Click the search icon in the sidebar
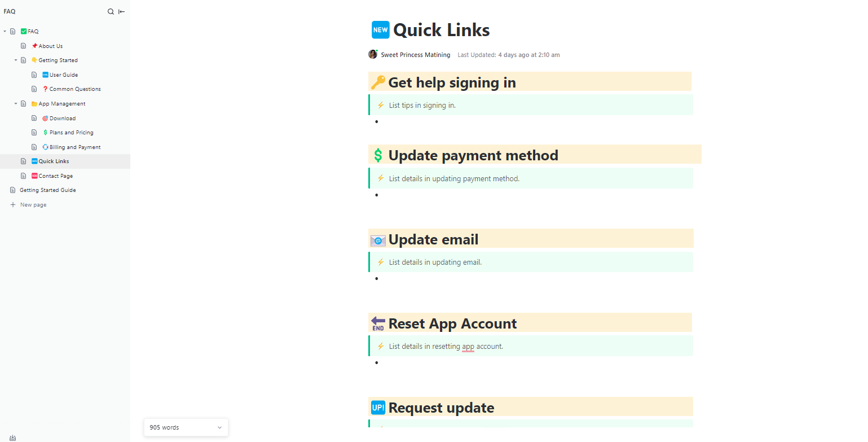This screenshot has height=442, width=868. point(111,11)
